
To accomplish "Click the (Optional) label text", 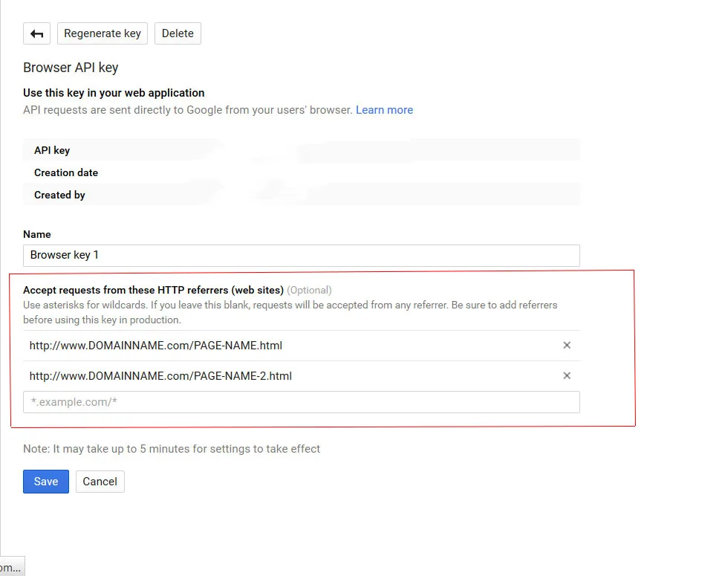I will coord(309,291).
